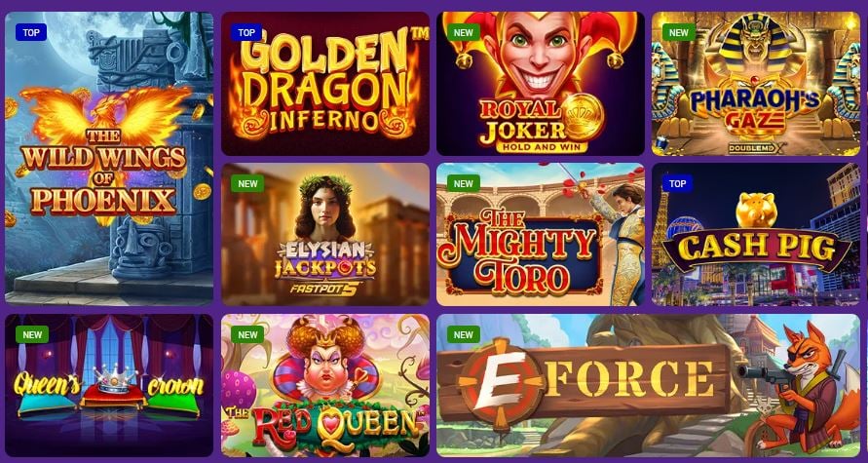Launch the E-Force fox game

(x=649, y=385)
